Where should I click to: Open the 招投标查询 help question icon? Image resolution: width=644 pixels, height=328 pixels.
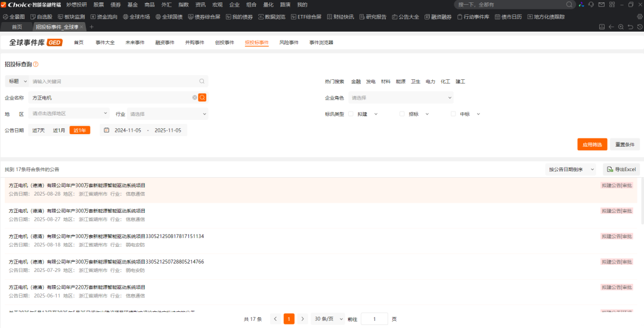[x=36, y=64]
